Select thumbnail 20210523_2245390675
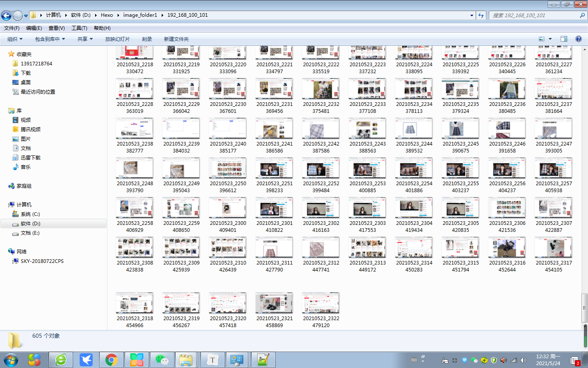Image resolution: width=588 pixels, height=368 pixels. (x=461, y=128)
